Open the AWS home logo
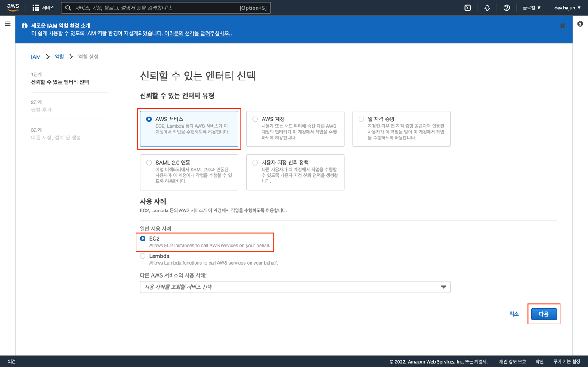Screen dimensions: 588x367 point(13,7)
